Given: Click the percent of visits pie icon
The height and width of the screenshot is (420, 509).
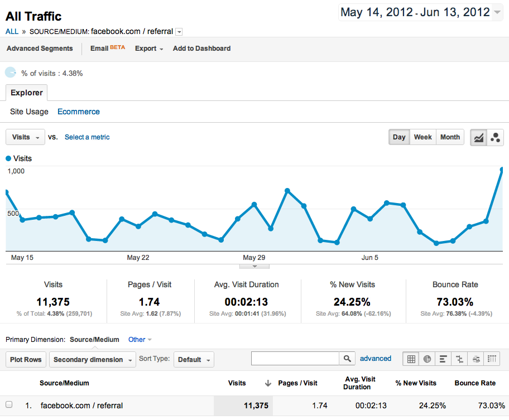Looking at the screenshot, I should click(11, 73).
